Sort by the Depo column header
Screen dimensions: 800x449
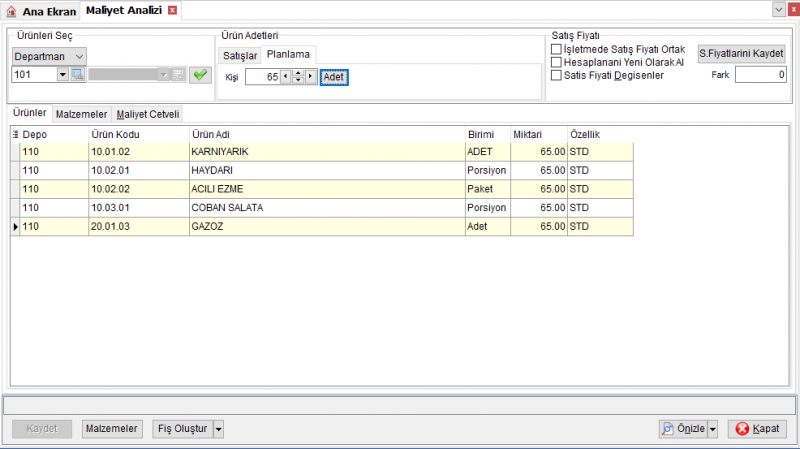(54, 135)
